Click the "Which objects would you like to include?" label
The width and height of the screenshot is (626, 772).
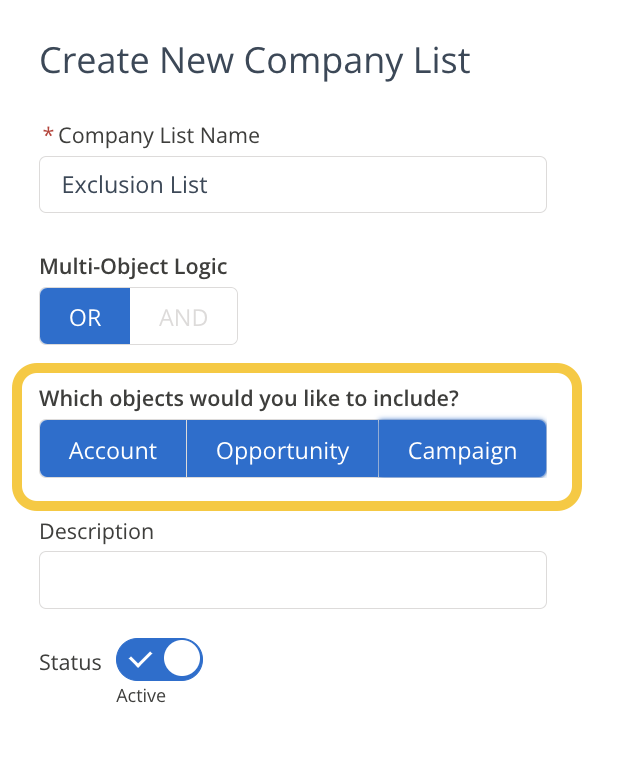click(x=248, y=398)
